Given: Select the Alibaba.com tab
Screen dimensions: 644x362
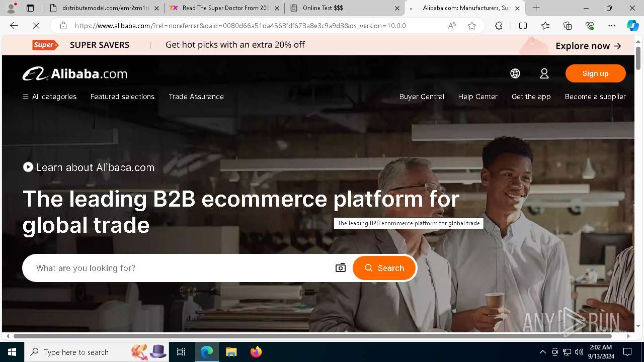Looking at the screenshot, I should [465, 8].
